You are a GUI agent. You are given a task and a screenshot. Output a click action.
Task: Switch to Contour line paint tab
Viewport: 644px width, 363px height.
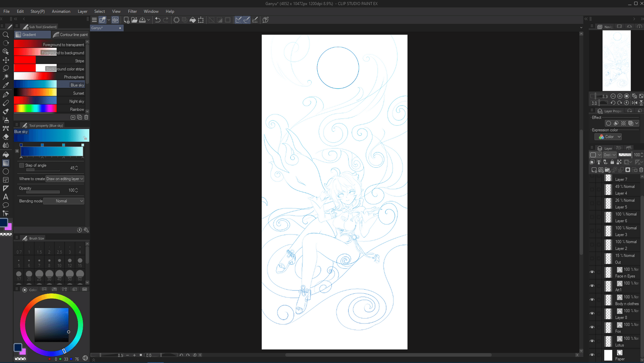70,35
